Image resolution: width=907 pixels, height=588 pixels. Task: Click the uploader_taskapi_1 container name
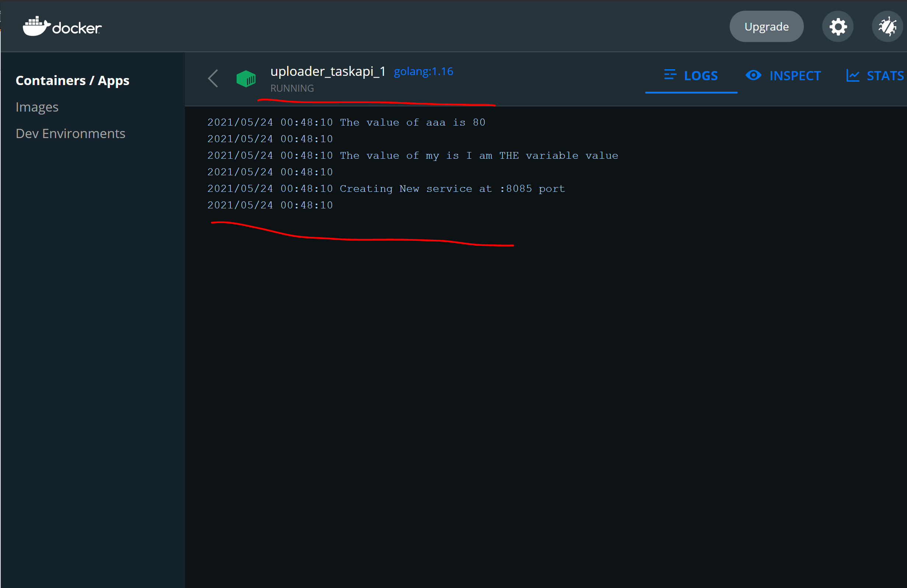click(328, 71)
